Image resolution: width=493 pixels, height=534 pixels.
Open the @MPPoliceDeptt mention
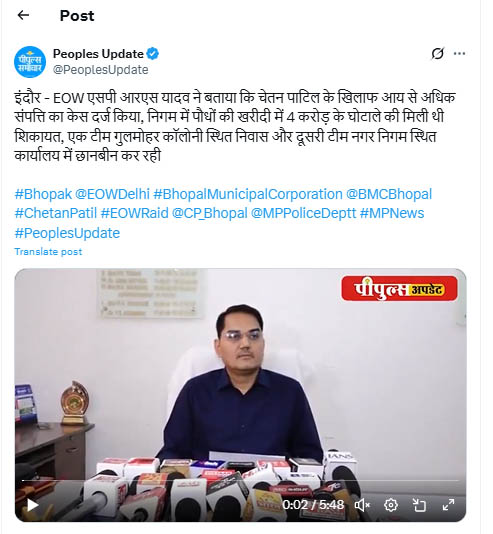[x=303, y=214]
